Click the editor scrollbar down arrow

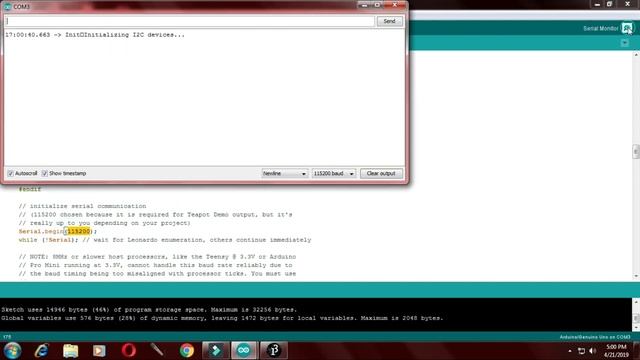coord(636,276)
